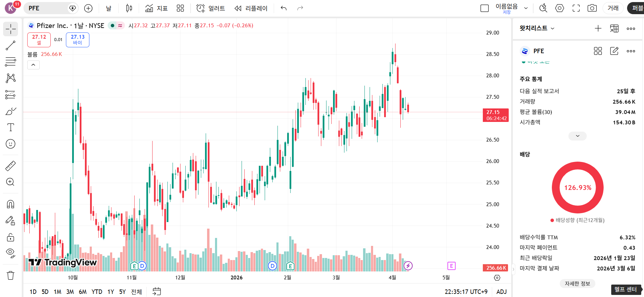Enter fullscreen mode
This screenshot has width=644, height=297.
[576, 8]
